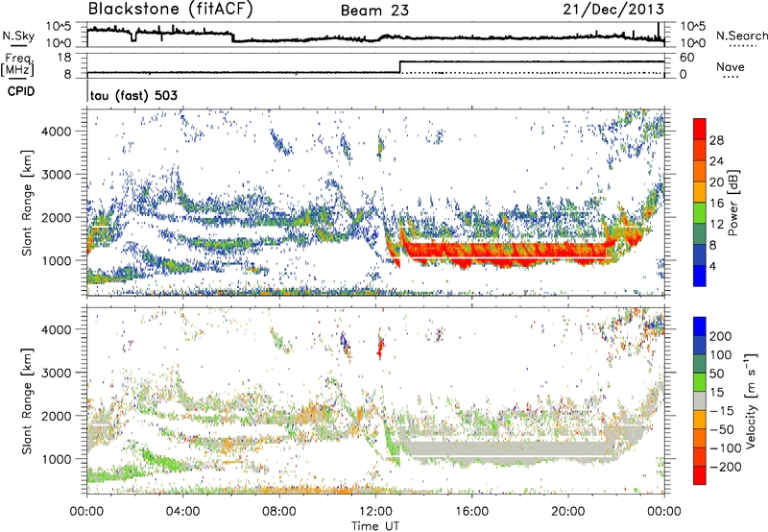Click the frequency step-up line near 13:00
768x532 pixels.
pyautogui.click(x=400, y=67)
